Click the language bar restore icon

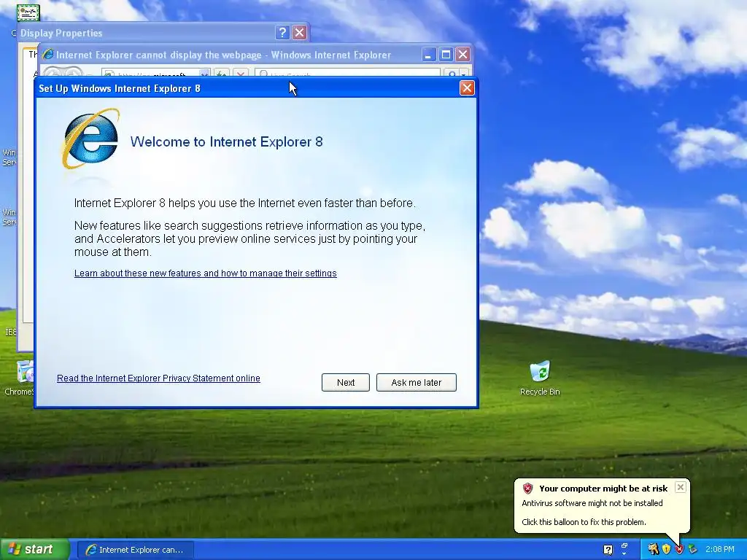624,545
